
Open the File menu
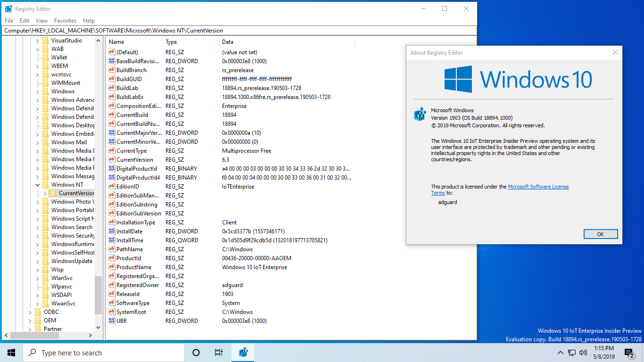click(9, 21)
